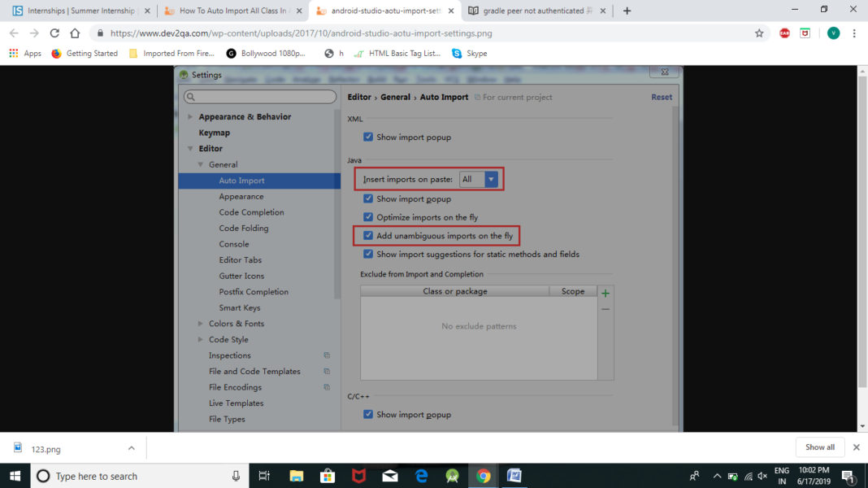Launch the Android emulator icon on the taskbar
The height and width of the screenshot is (488, 868).
tap(453, 476)
